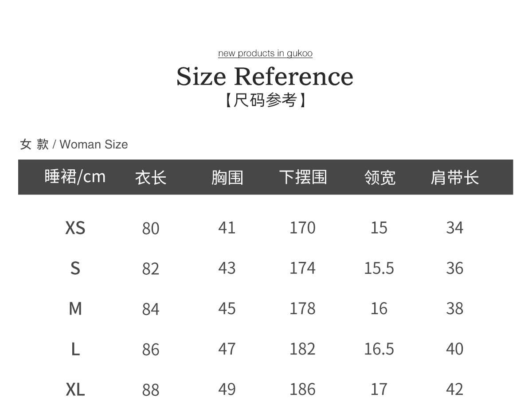Click the 胸围 column header
The height and width of the screenshot is (409, 532).
(227, 178)
